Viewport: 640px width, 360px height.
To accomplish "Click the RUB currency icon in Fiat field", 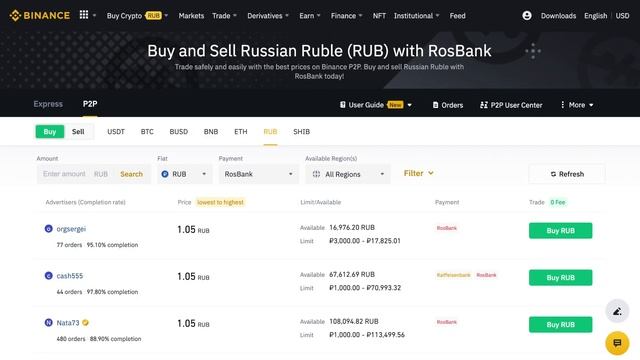I will click(165, 174).
